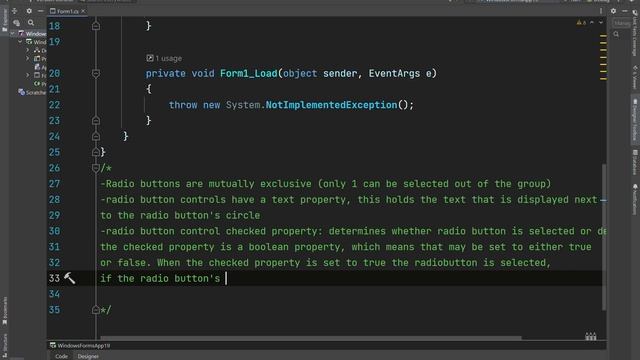Click line number 33 in gutter
Viewport: 640px width, 360px height.
(x=54, y=278)
